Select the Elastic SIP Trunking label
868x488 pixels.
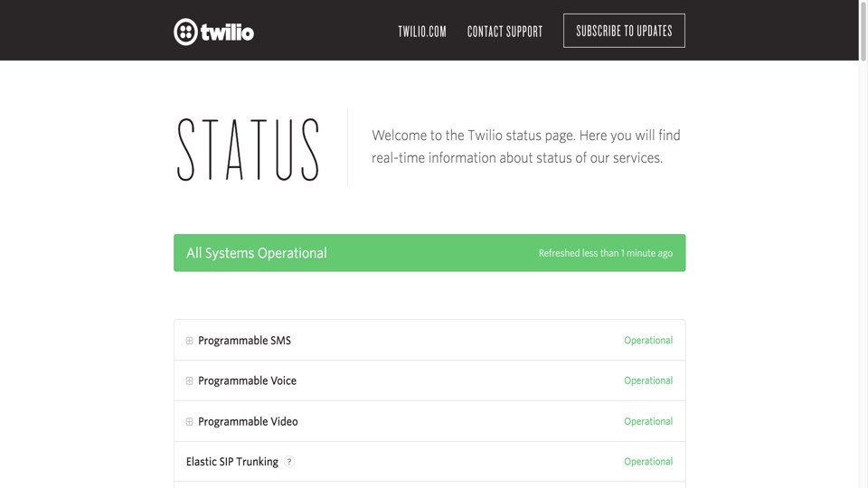tap(232, 462)
